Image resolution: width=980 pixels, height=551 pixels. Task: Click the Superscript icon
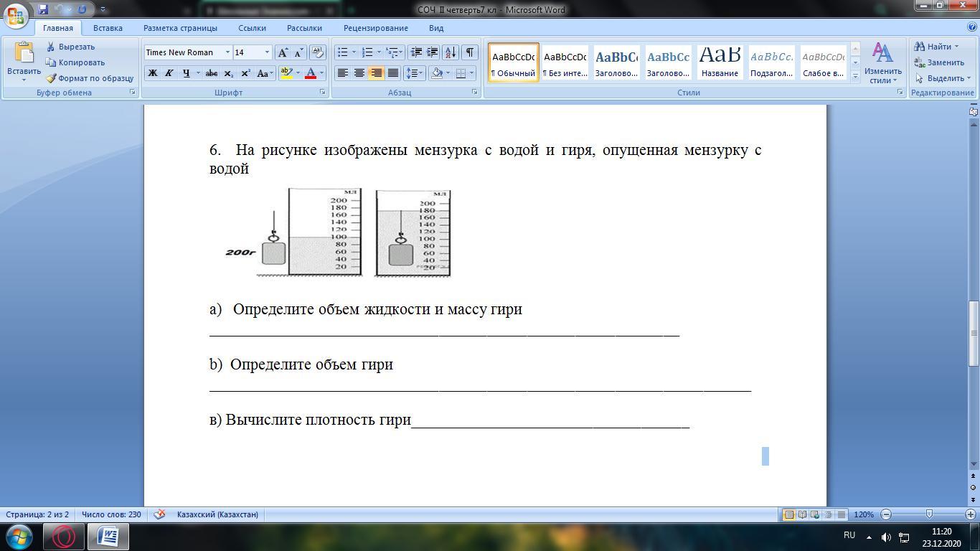coord(245,73)
